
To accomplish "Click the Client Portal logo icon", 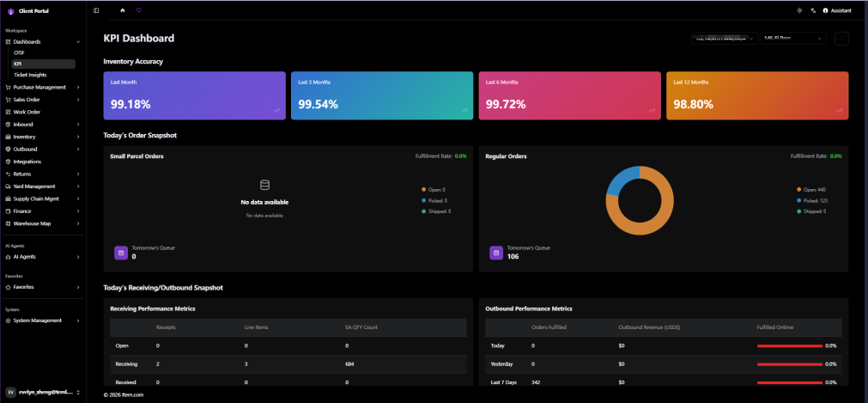I will (x=10, y=11).
